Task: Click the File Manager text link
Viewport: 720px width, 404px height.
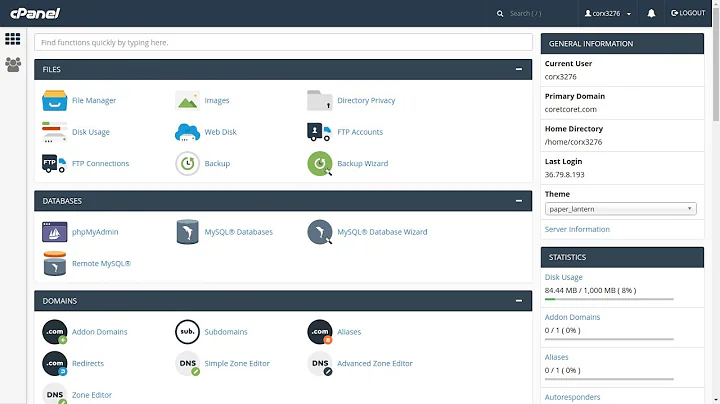Action: tap(94, 101)
